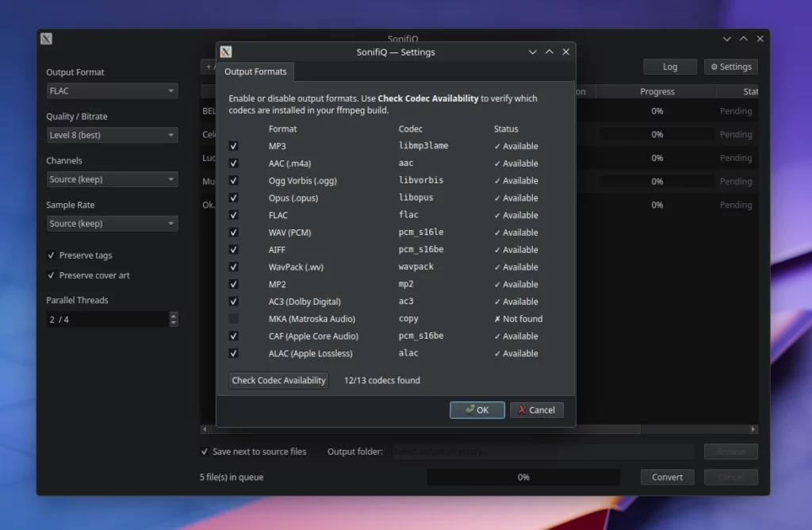Select the libvorbis codec cell
This screenshot has width=812, height=530.
[x=420, y=180]
